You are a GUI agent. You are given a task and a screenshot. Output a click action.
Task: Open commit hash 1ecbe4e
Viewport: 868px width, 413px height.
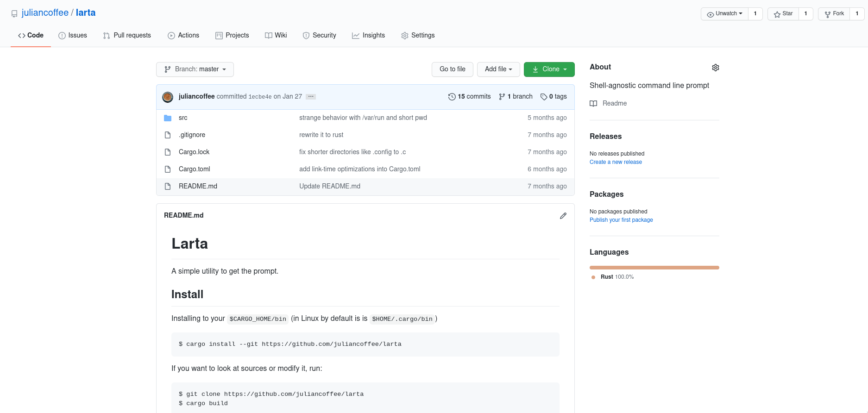pyautogui.click(x=260, y=97)
